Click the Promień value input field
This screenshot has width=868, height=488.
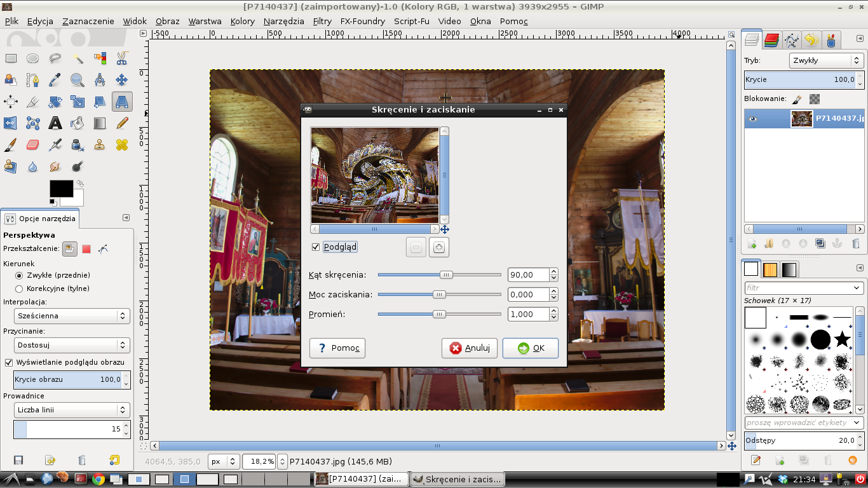point(528,315)
